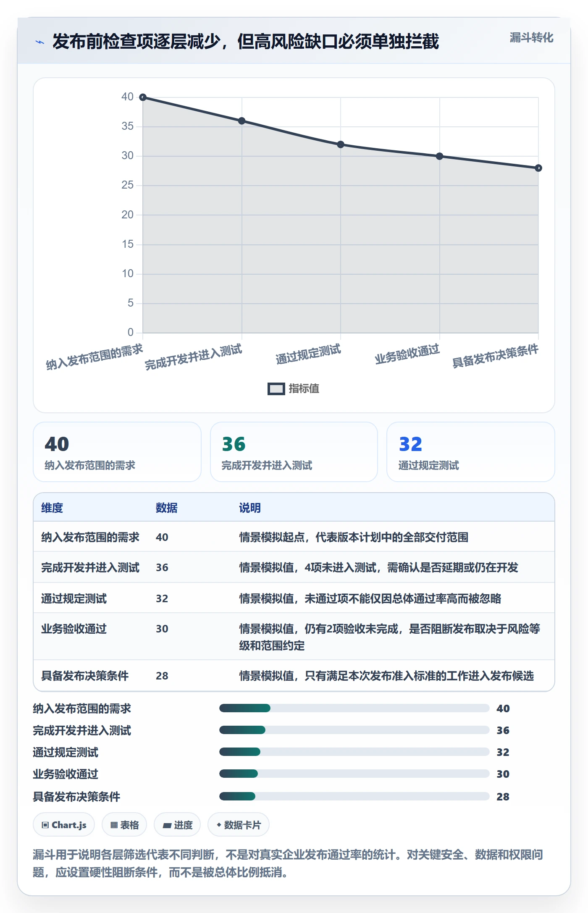Image resolution: width=588 pixels, height=913 pixels.
Task: Select table row 业务验收通过
Action: click(x=294, y=637)
